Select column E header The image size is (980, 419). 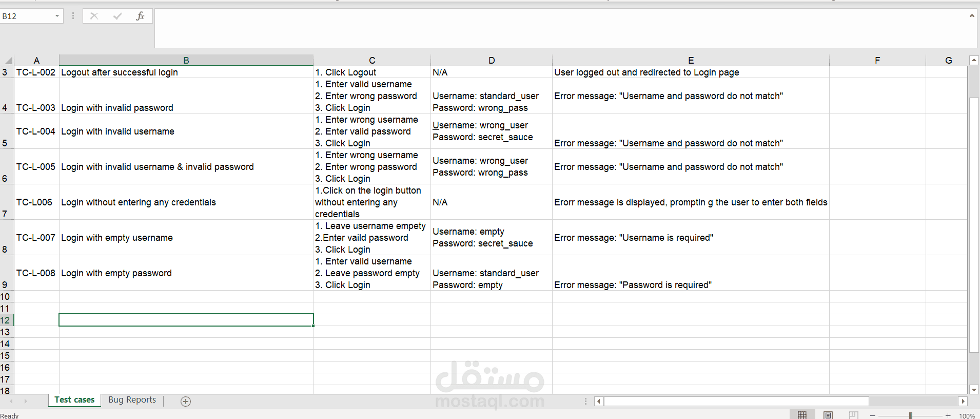click(x=691, y=60)
